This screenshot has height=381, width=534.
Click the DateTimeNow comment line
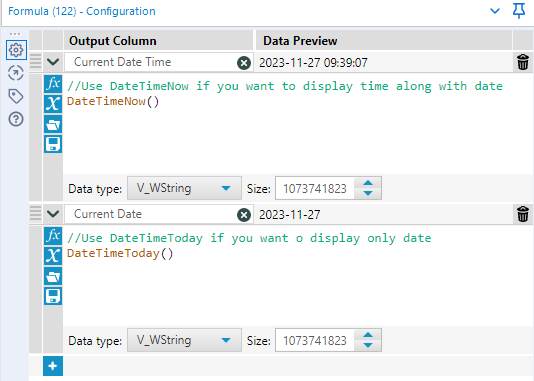[x=285, y=86]
